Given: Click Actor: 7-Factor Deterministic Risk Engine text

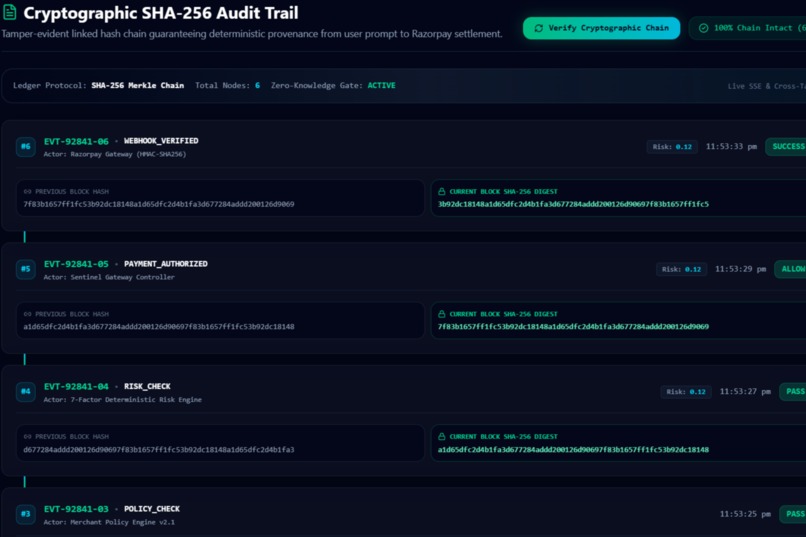Looking at the screenshot, I should point(122,400).
